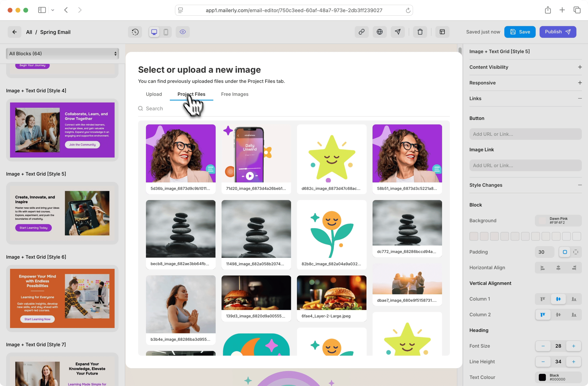Toggle the eye preview icon
The width and height of the screenshot is (588, 386).
point(183,32)
